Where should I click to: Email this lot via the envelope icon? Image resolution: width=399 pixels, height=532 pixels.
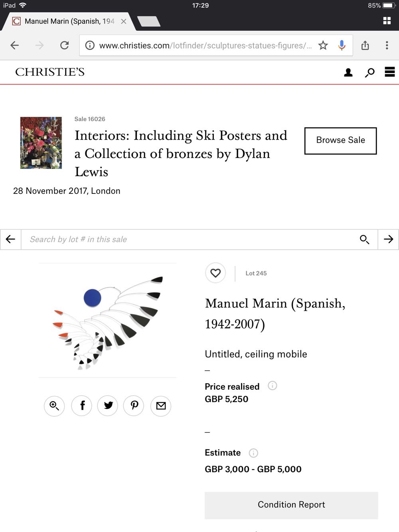(161, 406)
